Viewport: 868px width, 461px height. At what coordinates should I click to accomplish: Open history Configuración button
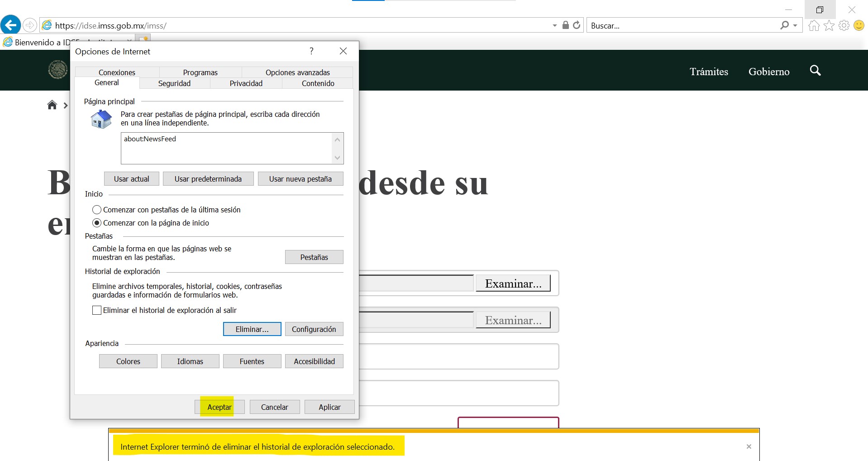(314, 329)
